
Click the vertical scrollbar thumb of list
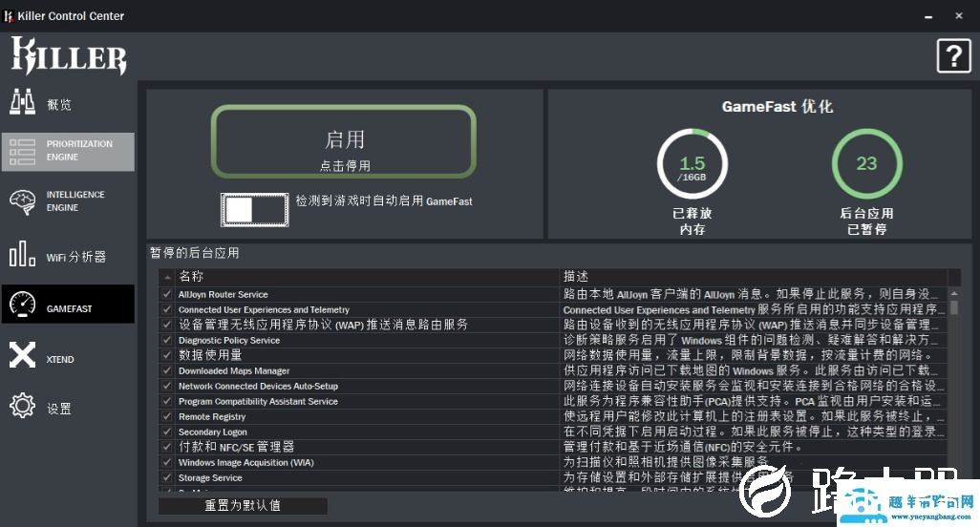pos(954,307)
